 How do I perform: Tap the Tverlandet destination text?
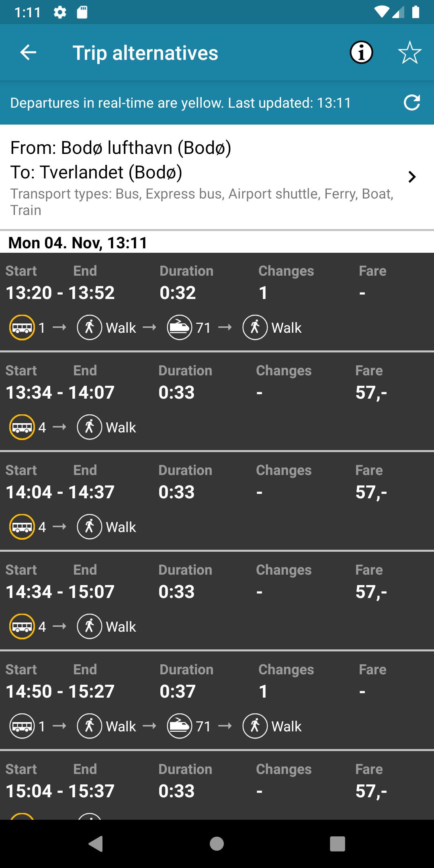[96, 172]
